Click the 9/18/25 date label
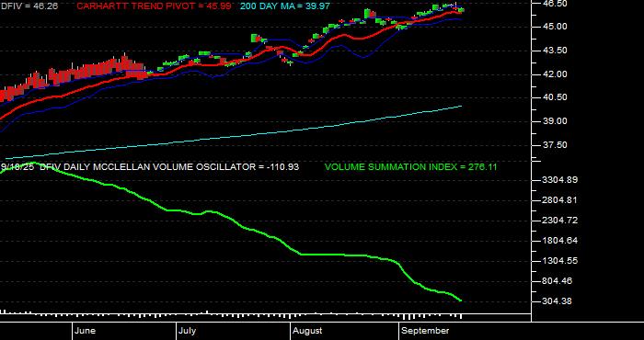Image resolution: width=644 pixels, height=340 pixels. point(17,166)
